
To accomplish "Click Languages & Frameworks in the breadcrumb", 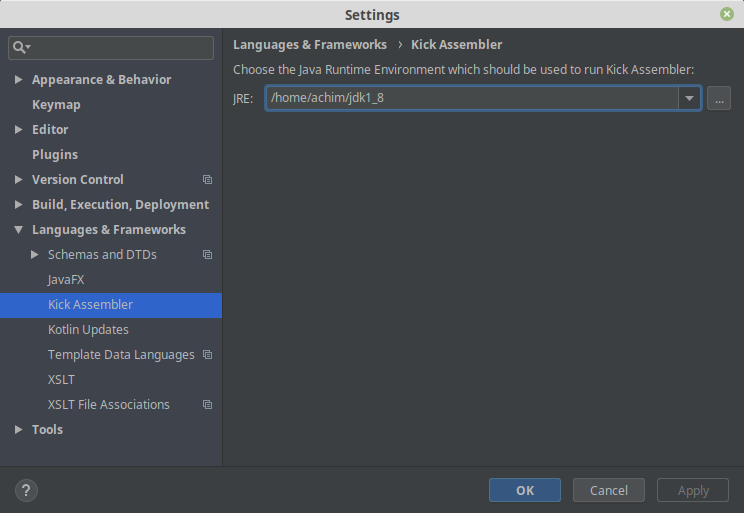I will pos(310,45).
